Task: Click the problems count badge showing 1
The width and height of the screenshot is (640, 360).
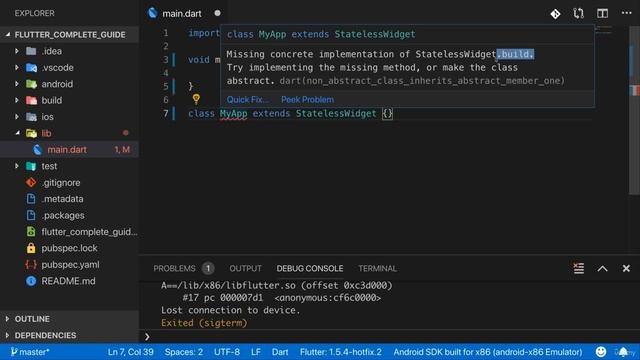Action: click(208, 269)
